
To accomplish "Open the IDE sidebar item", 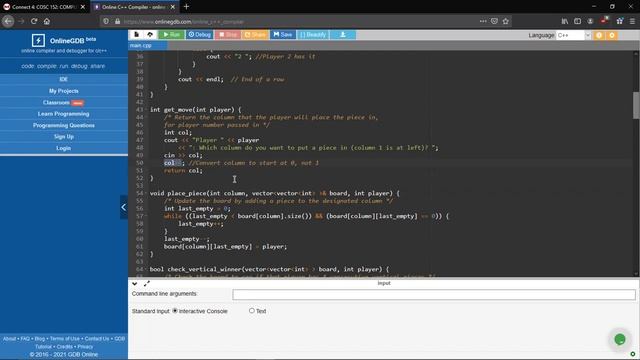I will (64, 79).
